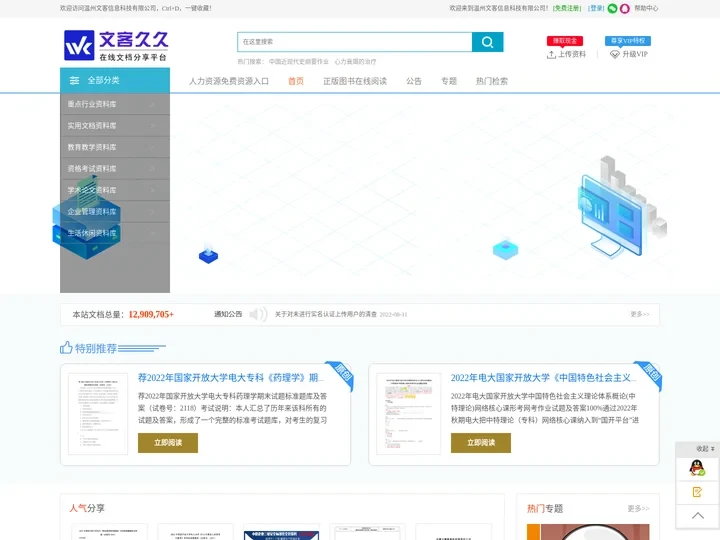Expand the 企业管理资料库 category arrow

[x=153, y=212]
